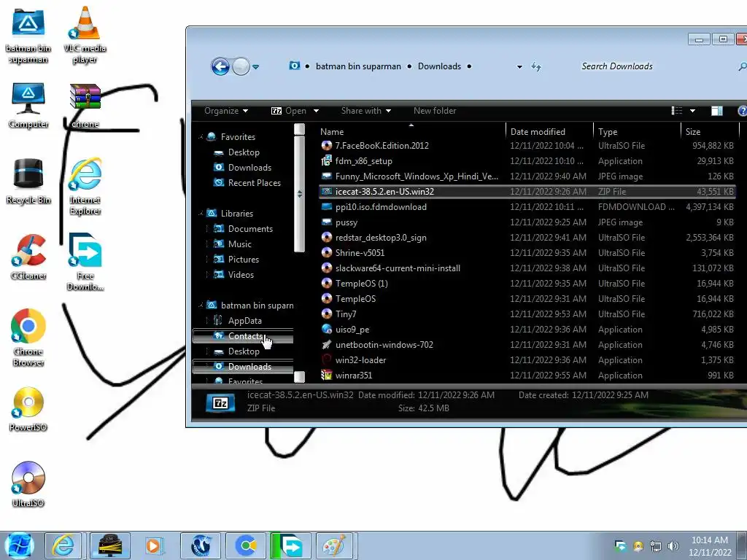Click the search magnifier icon

pyautogui.click(x=742, y=66)
